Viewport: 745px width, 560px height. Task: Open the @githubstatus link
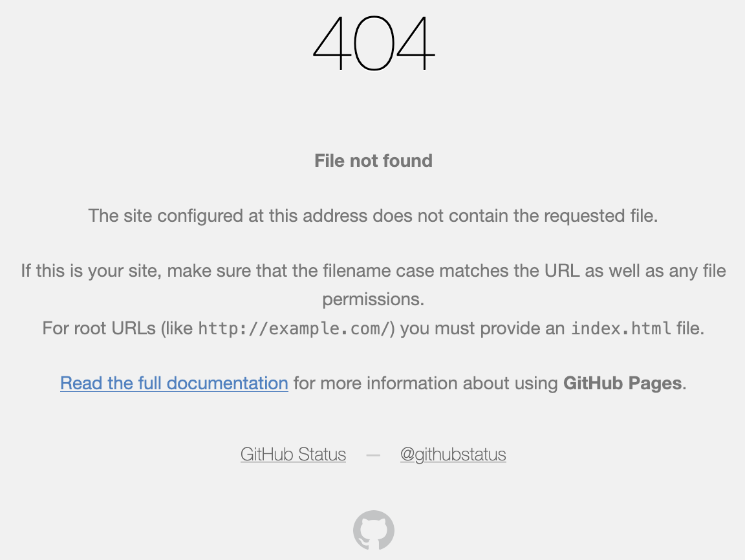[x=453, y=454]
